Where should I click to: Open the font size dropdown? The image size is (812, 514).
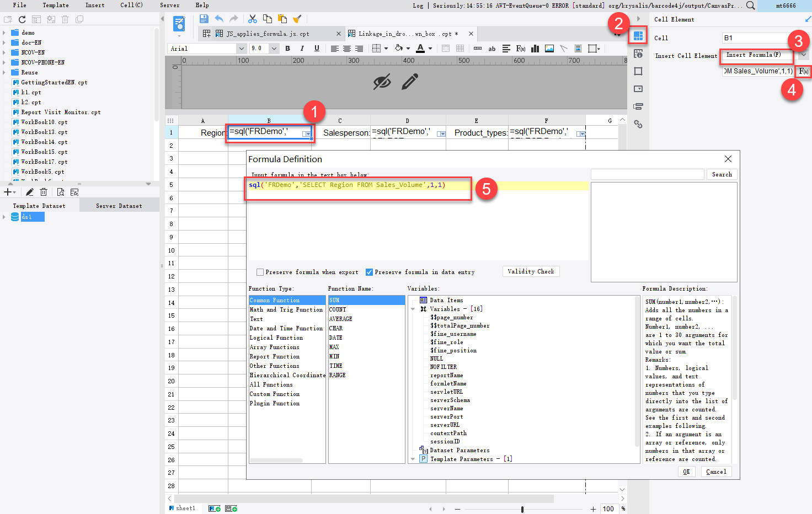(x=274, y=49)
